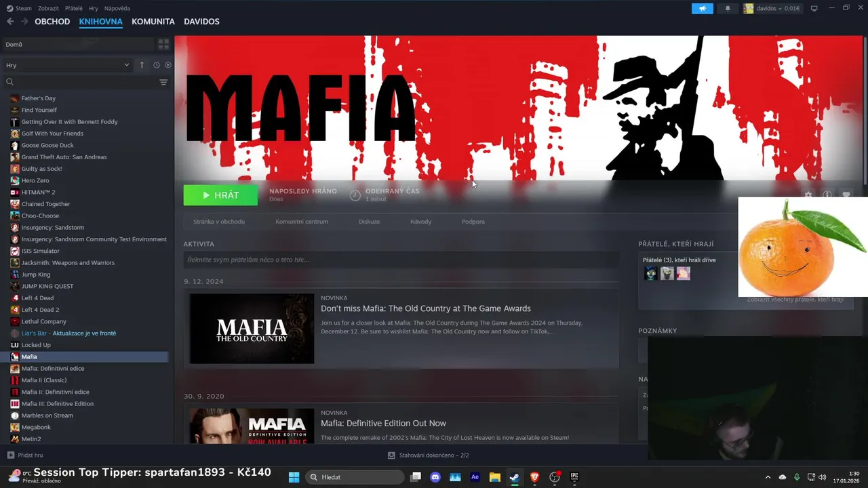Show game info icon

coord(827,195)
